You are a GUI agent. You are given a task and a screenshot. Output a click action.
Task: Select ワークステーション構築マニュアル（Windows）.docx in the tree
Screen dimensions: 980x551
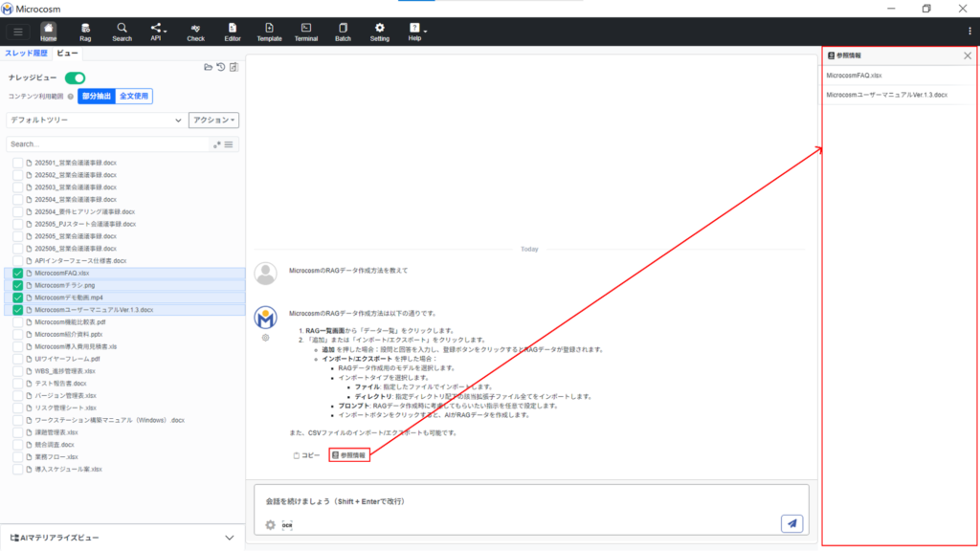(109, 421)
